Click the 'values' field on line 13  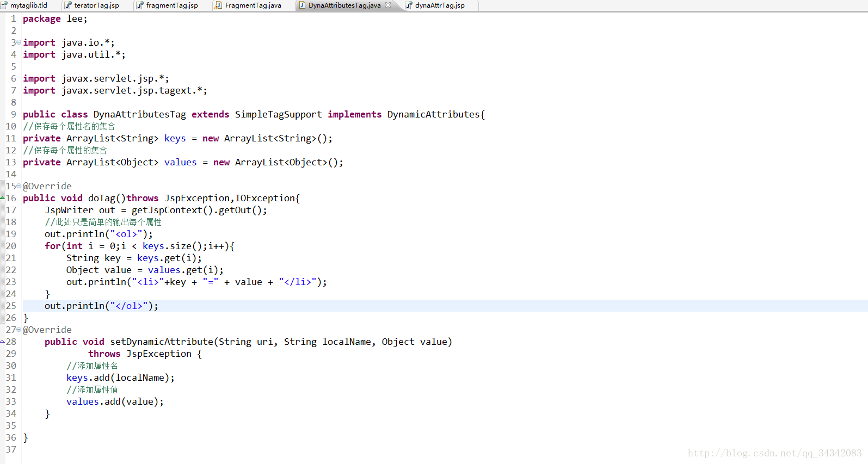coord(181,163)
